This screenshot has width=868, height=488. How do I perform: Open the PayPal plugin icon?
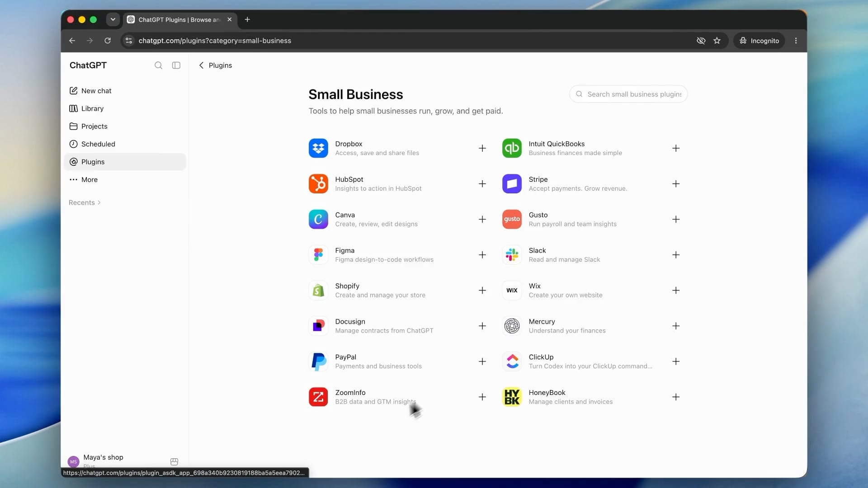(x=318, y=361)
